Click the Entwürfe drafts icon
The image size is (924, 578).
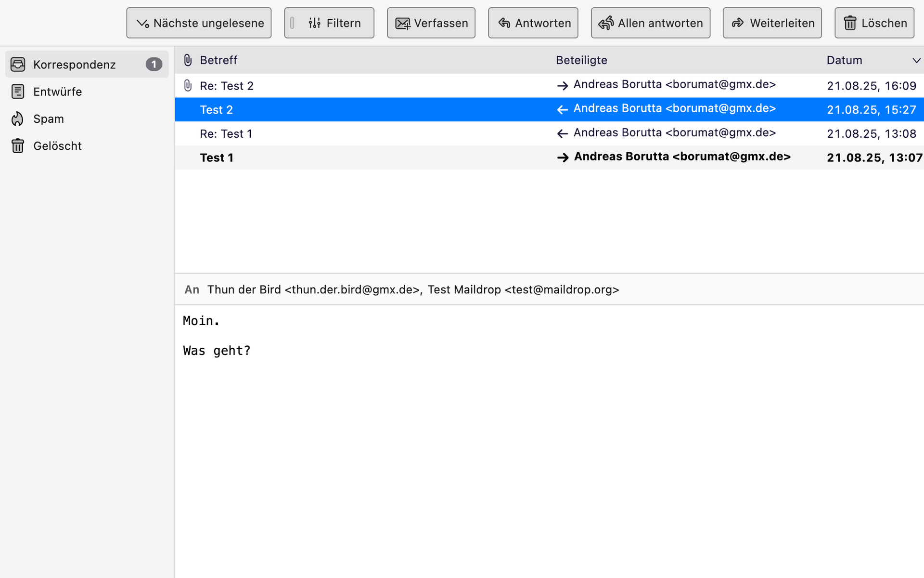[x=18, y=92]
